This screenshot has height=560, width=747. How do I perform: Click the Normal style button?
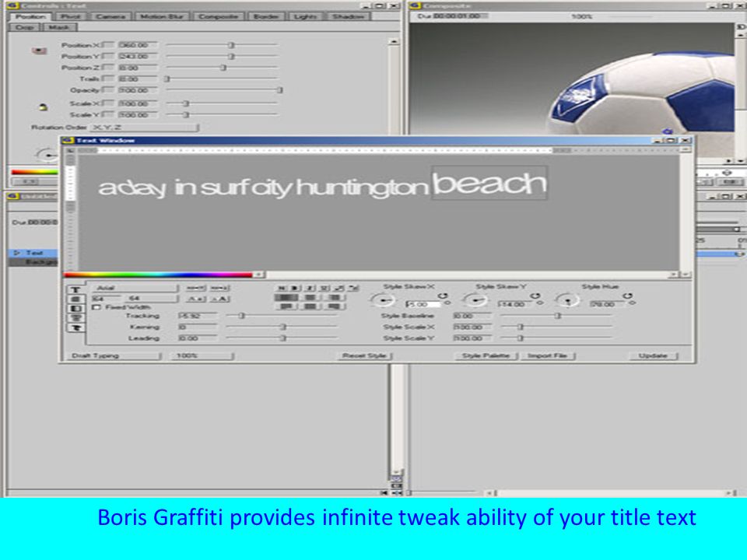click(281, 288)
